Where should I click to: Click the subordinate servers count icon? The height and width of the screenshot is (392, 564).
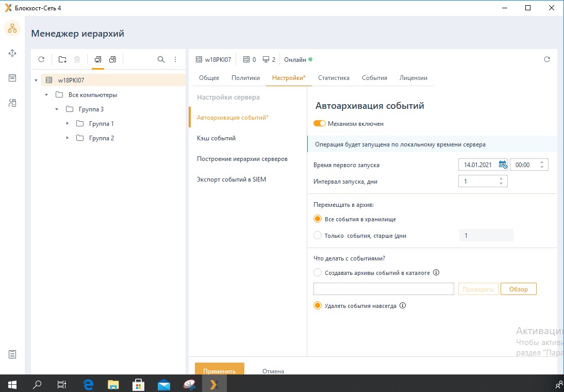pos(246,60)
